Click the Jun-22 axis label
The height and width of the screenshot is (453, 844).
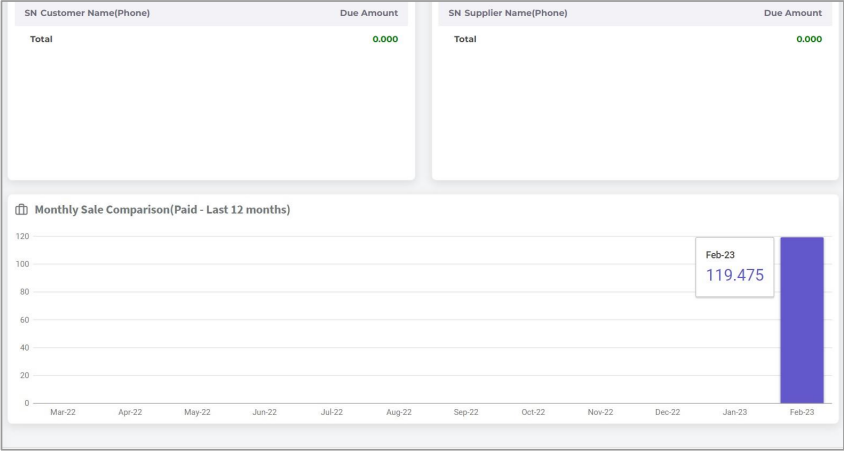[x=264, y=412]
